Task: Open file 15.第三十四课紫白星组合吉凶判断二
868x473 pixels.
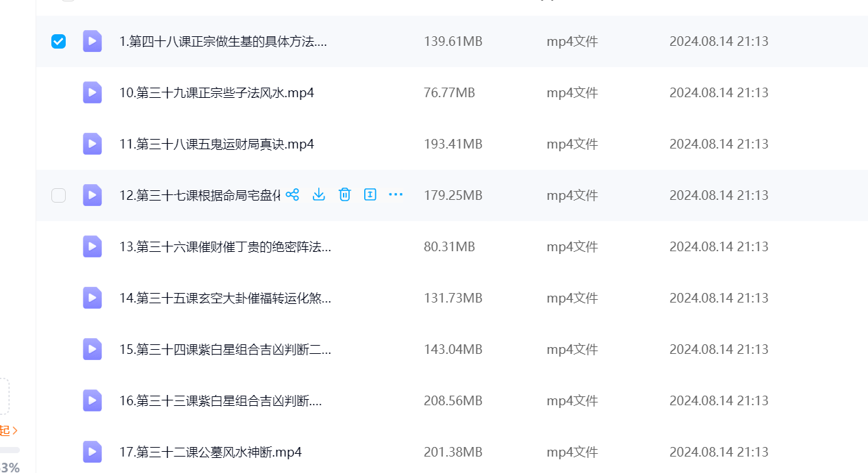Action: coord(225,349)
